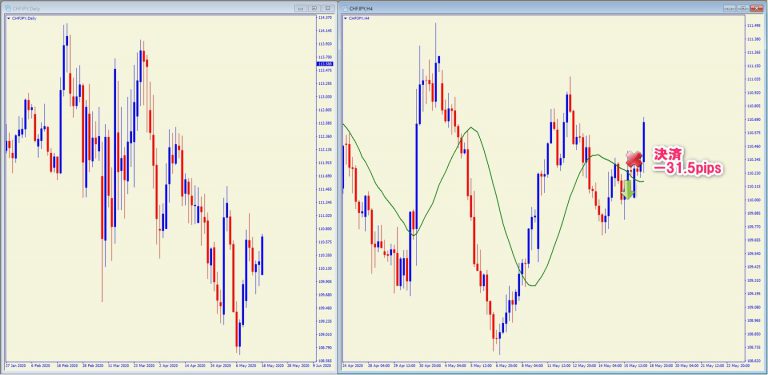Expand the CHFJPY,H4 chart label triangle
This screenshot has width=768, height=375.
[x=346, y=18]
